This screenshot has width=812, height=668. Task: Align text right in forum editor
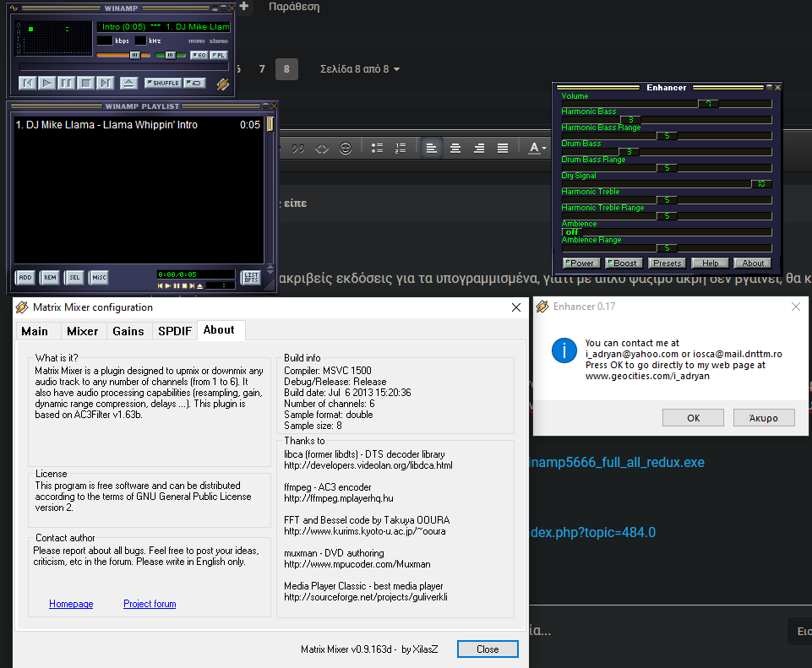479,149
